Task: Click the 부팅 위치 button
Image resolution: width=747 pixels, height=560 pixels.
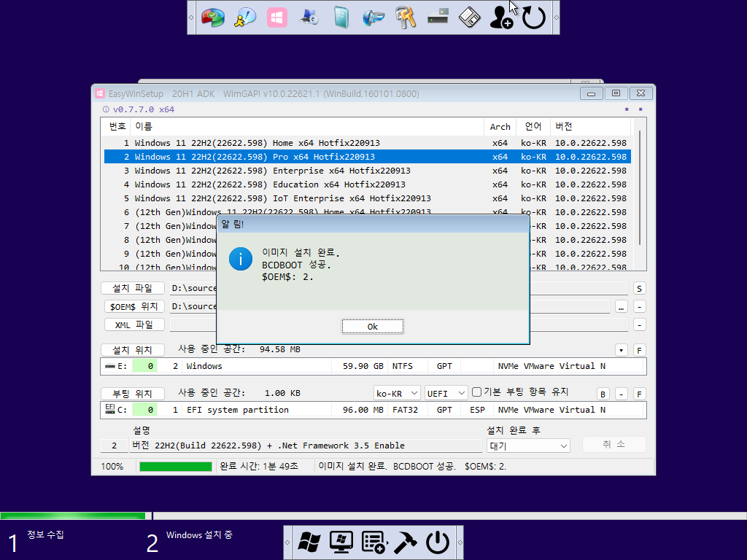Action: [133, 394]
